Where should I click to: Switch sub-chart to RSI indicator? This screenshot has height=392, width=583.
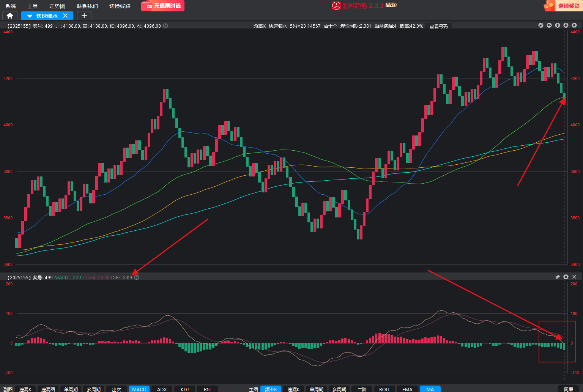pos(207,389)
